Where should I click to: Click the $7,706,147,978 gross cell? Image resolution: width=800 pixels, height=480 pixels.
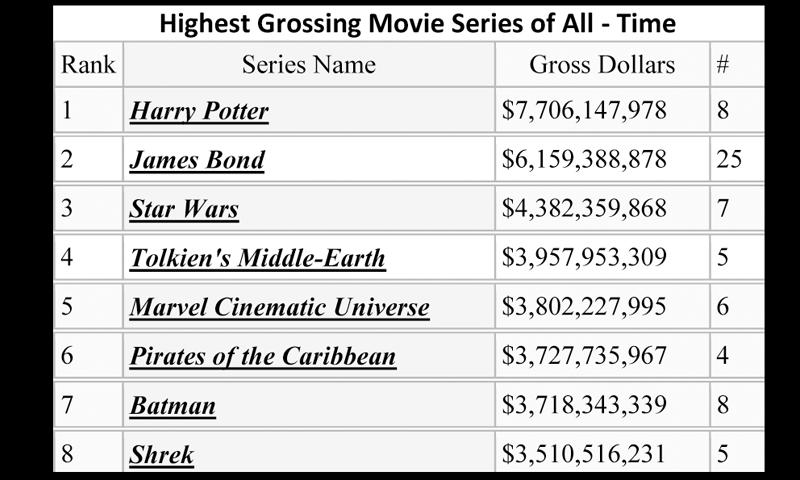point(602,110)
